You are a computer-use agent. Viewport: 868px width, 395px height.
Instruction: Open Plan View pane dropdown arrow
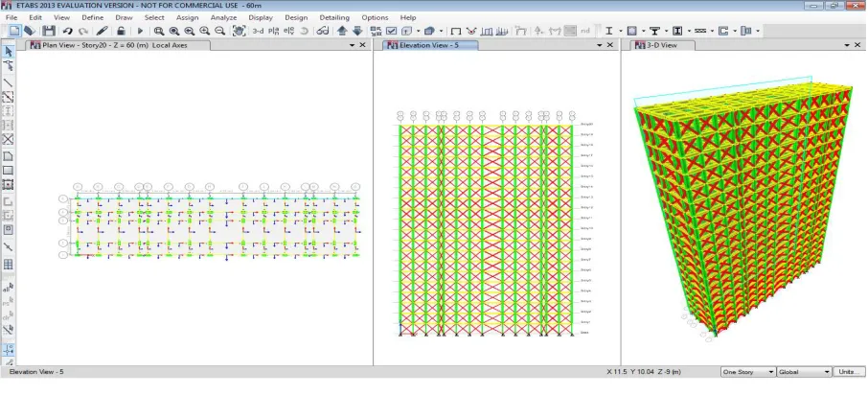tap(352, 45)
